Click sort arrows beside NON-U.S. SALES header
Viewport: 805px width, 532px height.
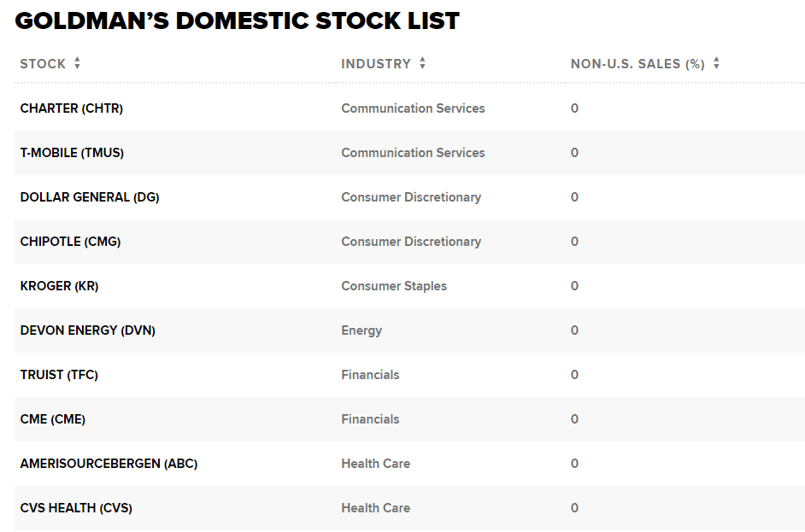(x=716, y=63)
